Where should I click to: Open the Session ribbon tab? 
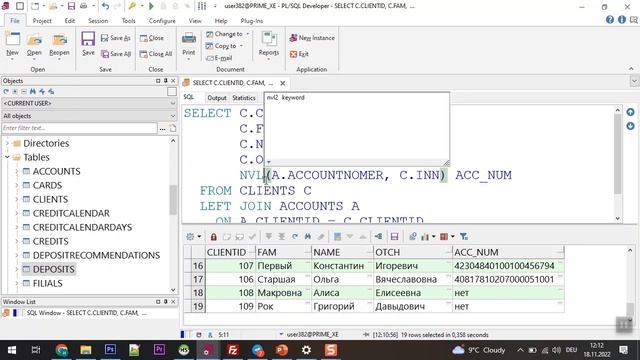98,20
